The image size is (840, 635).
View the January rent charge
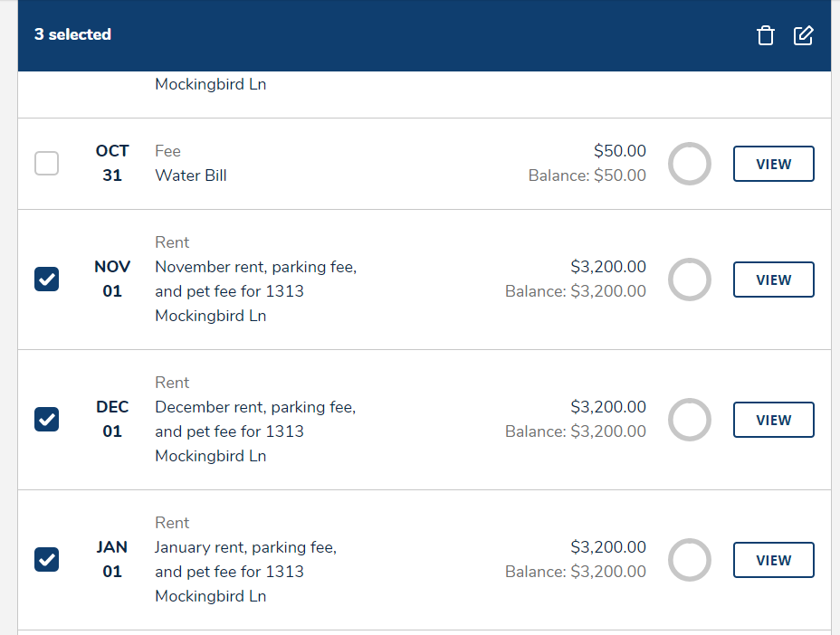pos(773,560)
